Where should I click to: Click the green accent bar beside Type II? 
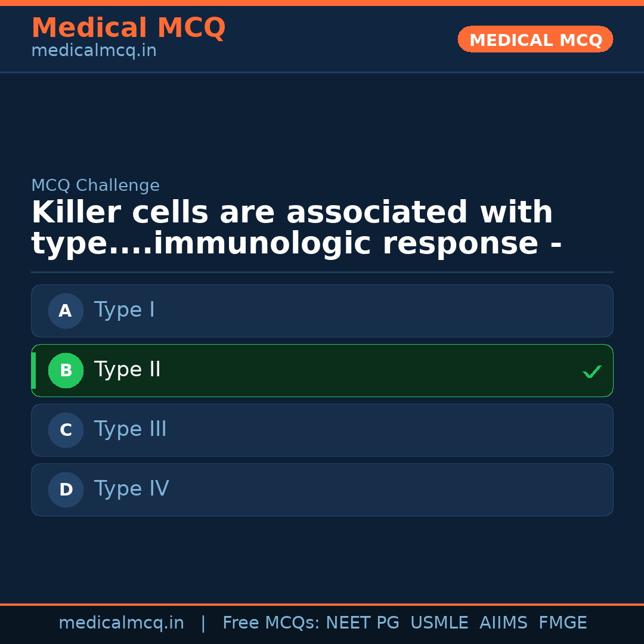(33, 370)
